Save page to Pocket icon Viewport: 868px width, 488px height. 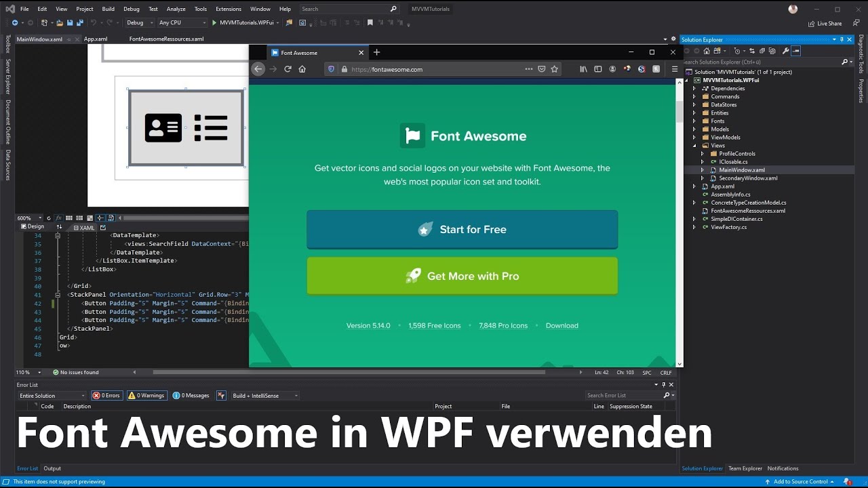coord(541,68)
